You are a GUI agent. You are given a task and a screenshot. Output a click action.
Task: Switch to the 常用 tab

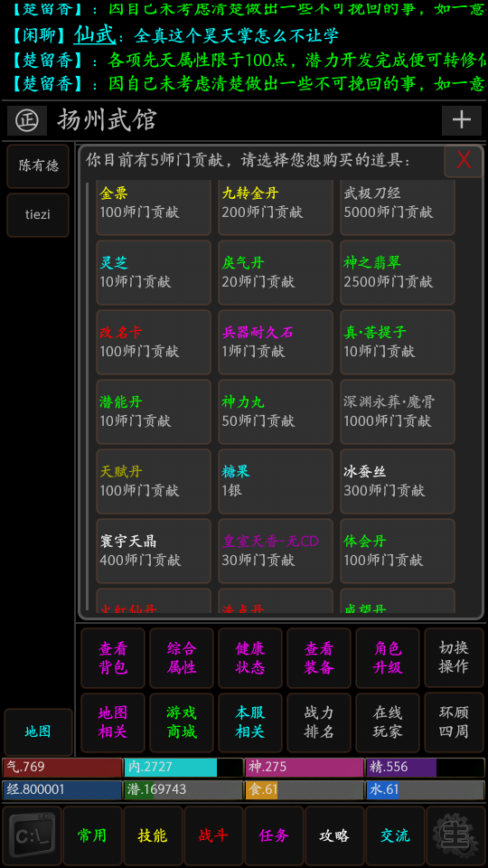tap(92, 835)
